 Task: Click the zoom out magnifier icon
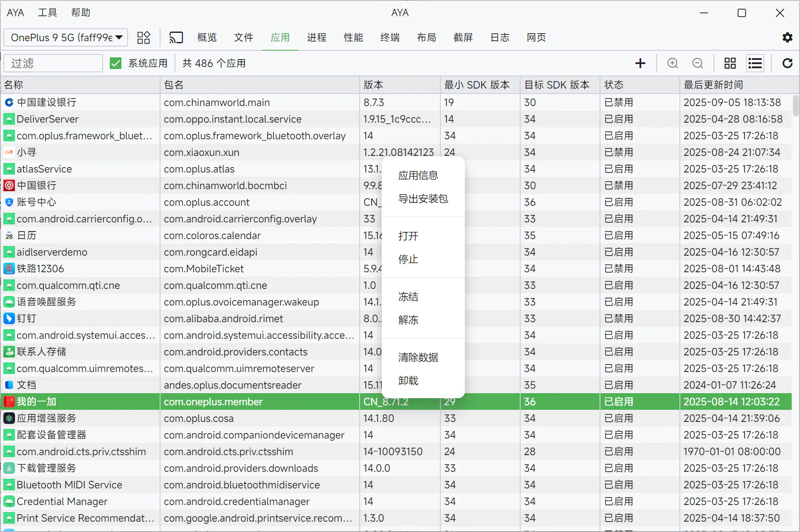point(697,63)
